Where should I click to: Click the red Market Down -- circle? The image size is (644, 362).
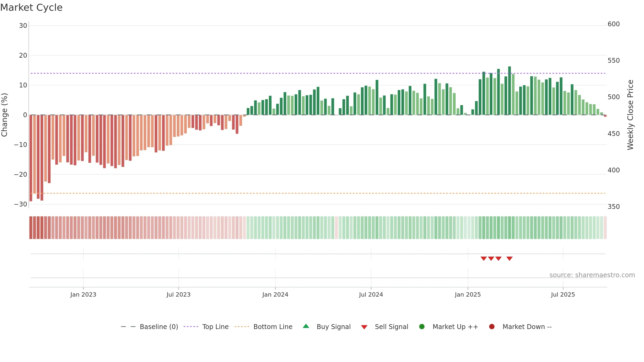click(492, 327)
